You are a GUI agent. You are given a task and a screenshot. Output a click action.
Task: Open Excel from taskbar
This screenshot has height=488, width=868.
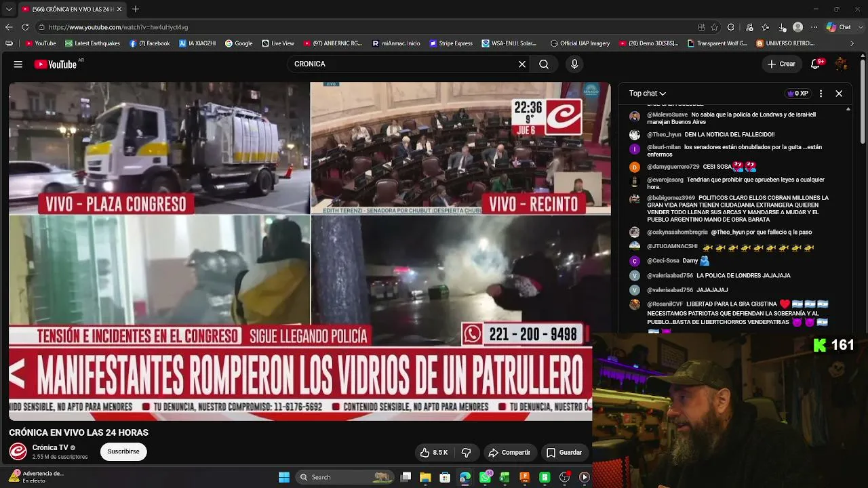click(x=505, y=477)
